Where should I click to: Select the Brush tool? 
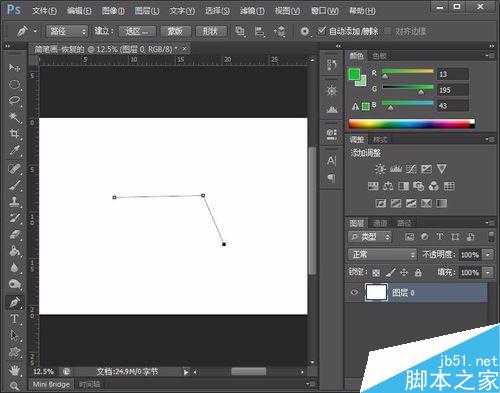click(14, 185)
